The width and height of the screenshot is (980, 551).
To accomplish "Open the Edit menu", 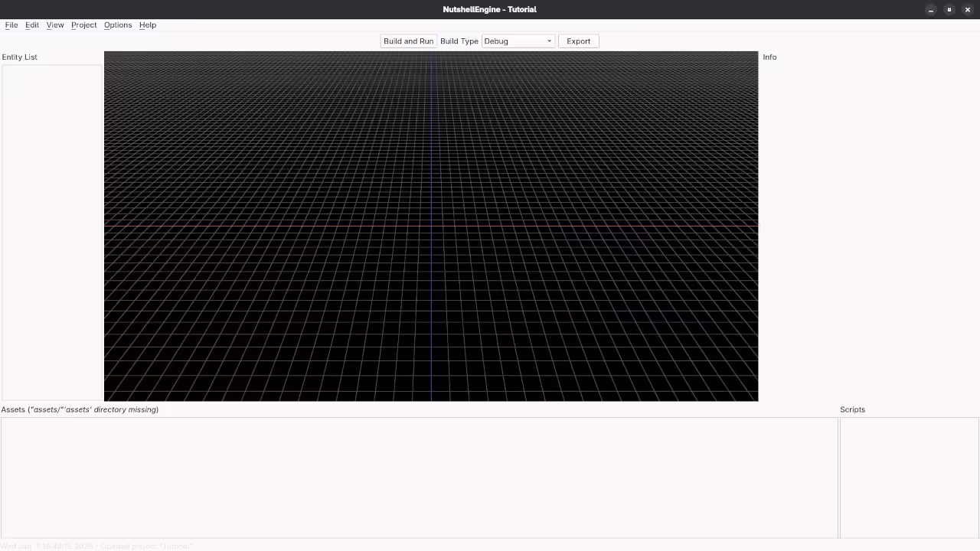I will [32, 24].
